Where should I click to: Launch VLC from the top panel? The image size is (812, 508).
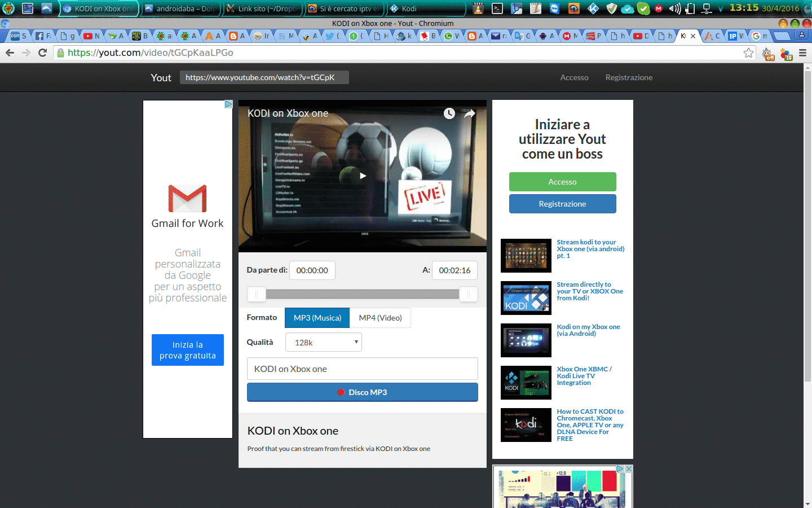[478, 8]
